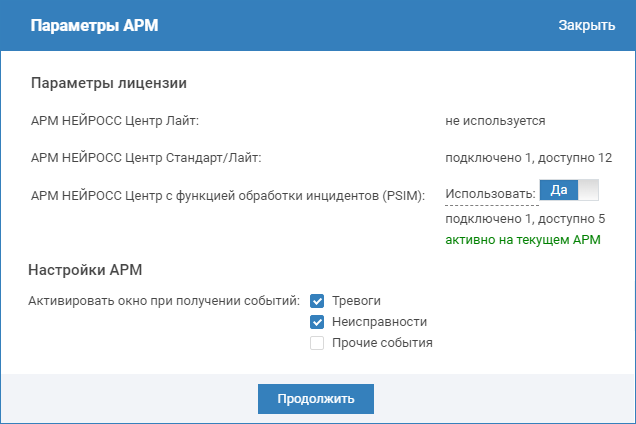Click the Настройки АРМ section heading

tap(89, 269)
